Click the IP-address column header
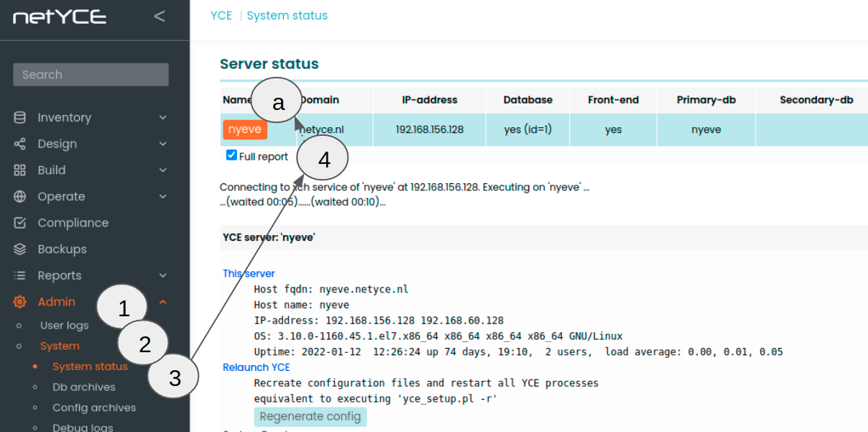868x432 pixels. point(430,100)
